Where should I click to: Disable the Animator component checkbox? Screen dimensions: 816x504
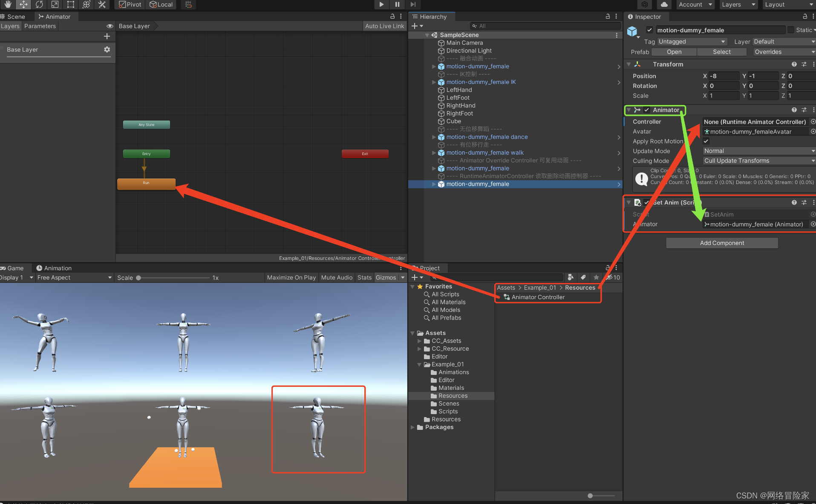(x=647, y=110)
